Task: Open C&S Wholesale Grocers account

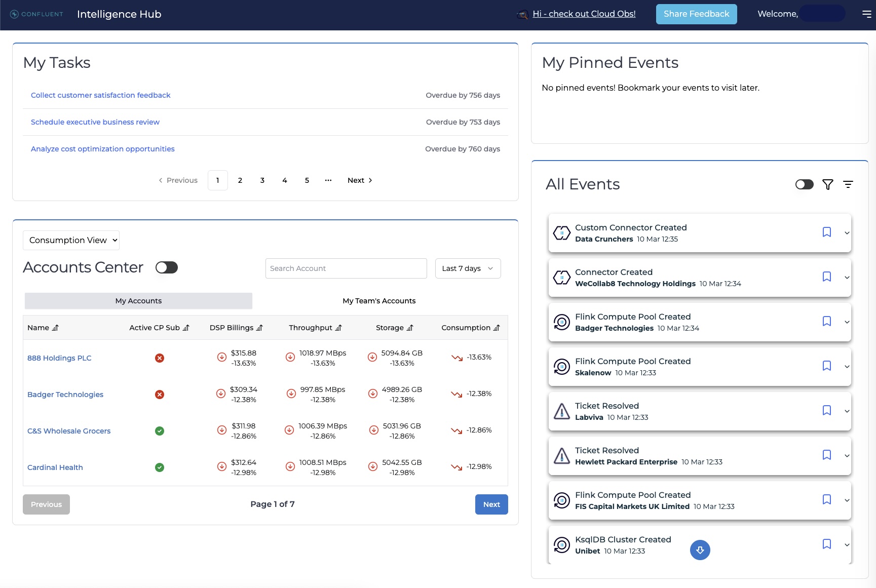Action: 69,431
